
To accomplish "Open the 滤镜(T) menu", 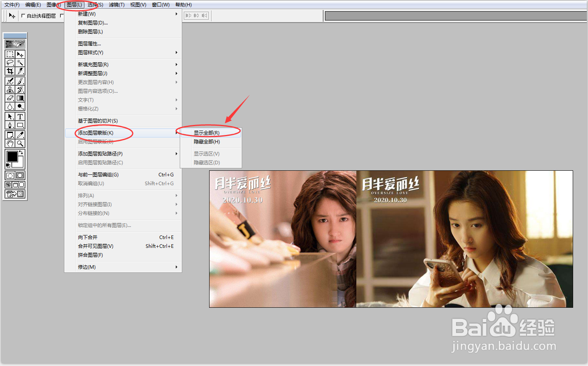I will [117, 5].
